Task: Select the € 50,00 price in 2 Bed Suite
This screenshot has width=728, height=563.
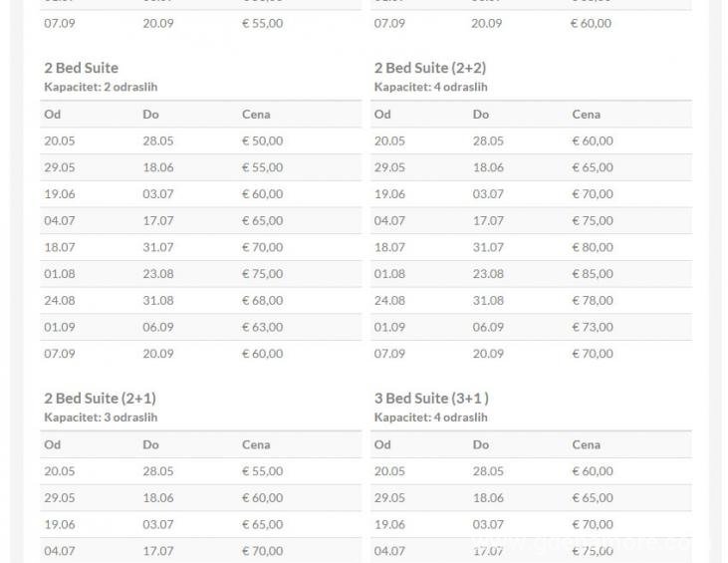Action: (x=262, y=141)
